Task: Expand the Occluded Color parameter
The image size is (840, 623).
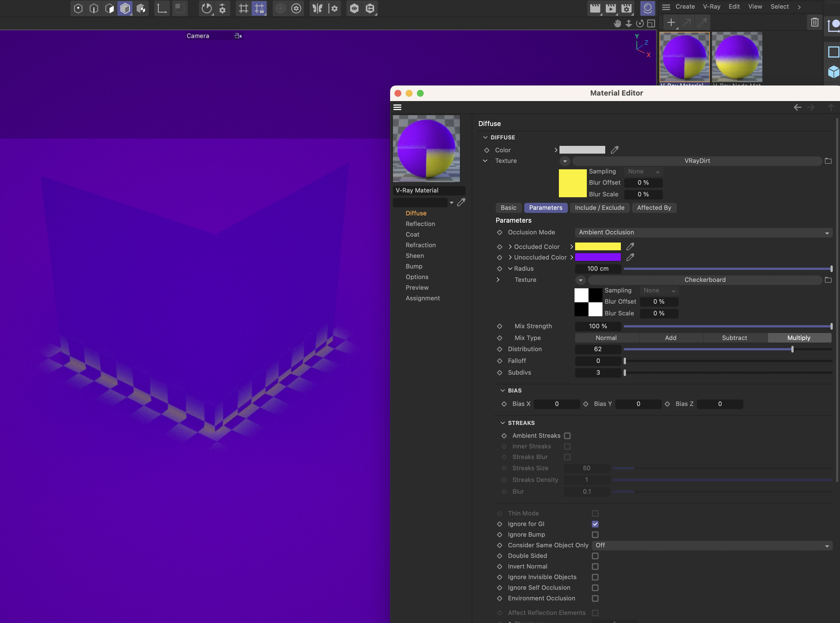Action: (510, 247)
